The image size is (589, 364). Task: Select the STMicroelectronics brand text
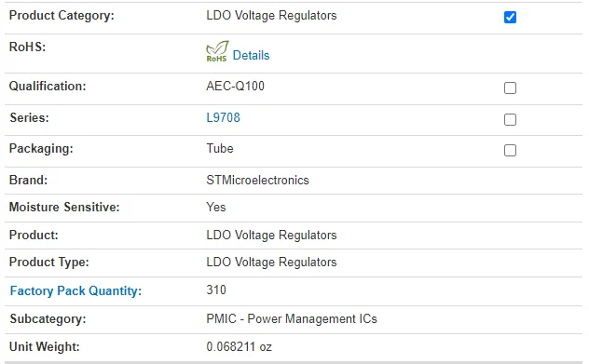257,180
